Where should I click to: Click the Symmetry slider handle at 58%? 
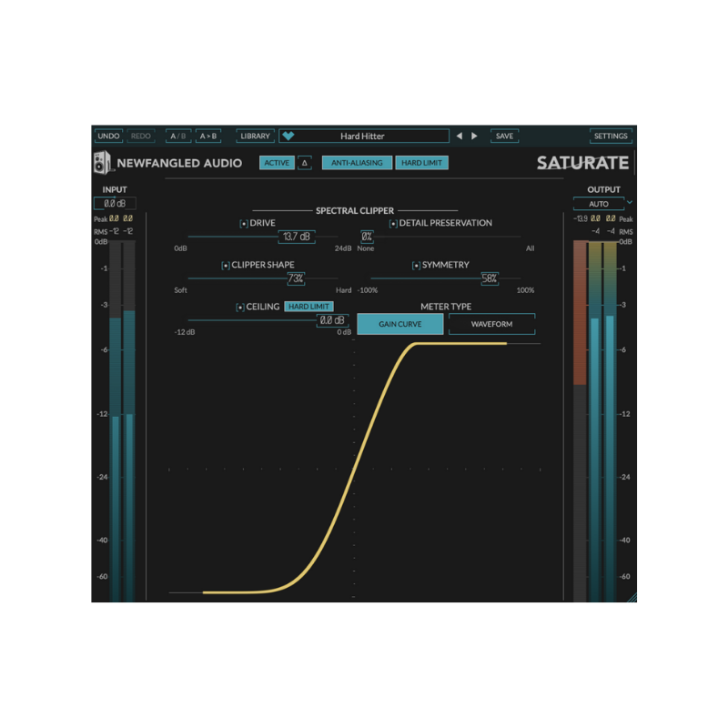click(489, 278)
